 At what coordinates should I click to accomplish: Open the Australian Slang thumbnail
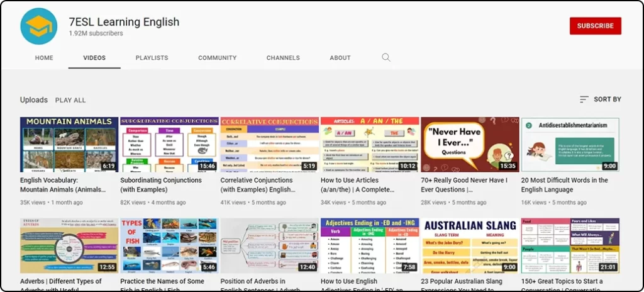coord(470,245)
